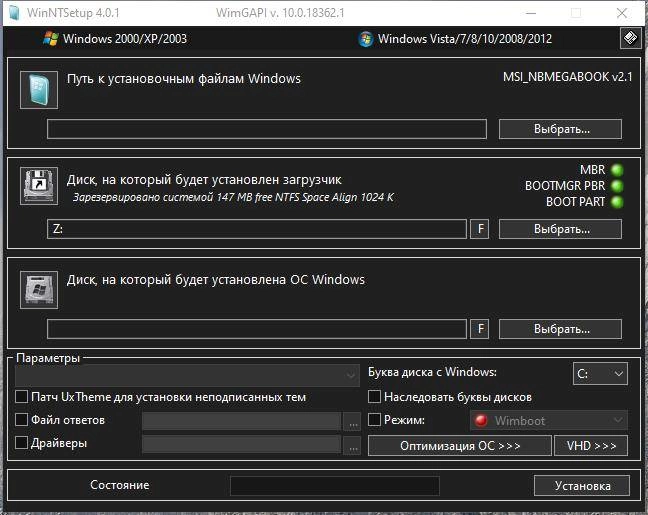Click the Windows installation files source icon
Viewport: 648px width, 515px height.
[39, 90]
